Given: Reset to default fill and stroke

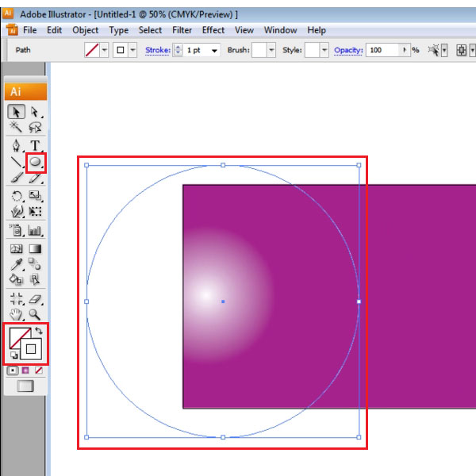Looking at the screenshot, I should 13,355.
